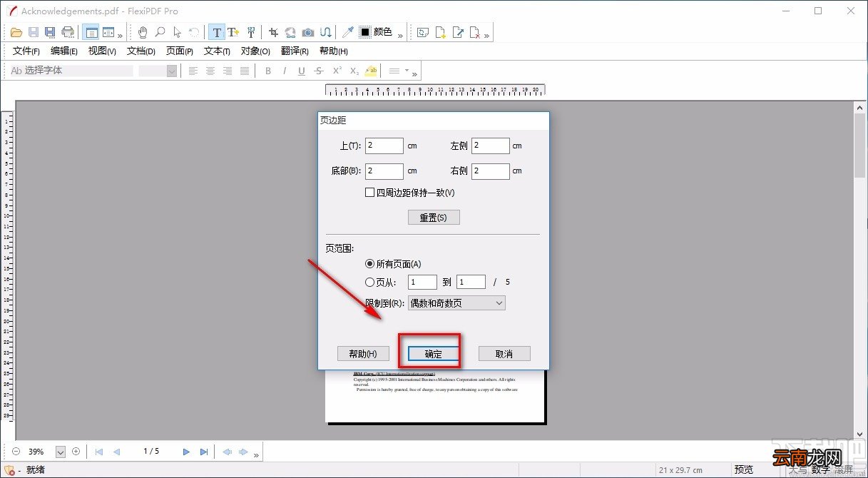Apply Strikethrough formatting

319,71
